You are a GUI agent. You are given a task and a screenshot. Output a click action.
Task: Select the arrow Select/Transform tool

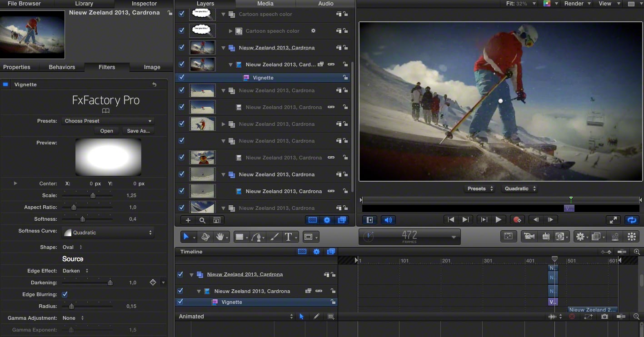click(x=186, y=237)
